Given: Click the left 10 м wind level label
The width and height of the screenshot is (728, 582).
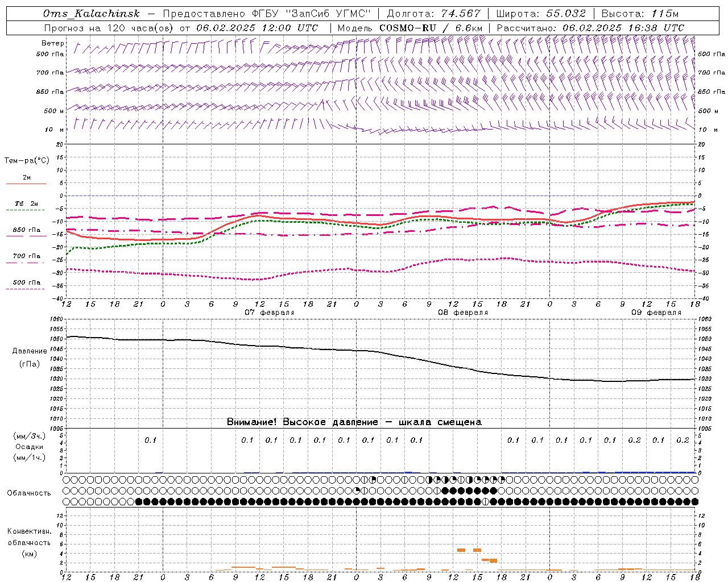Looking at the screenshot, I should click(x=54, y=130).
